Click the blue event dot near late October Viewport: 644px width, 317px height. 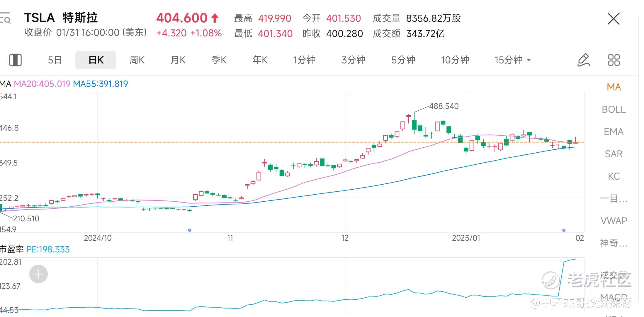click(x=190, y=230)
